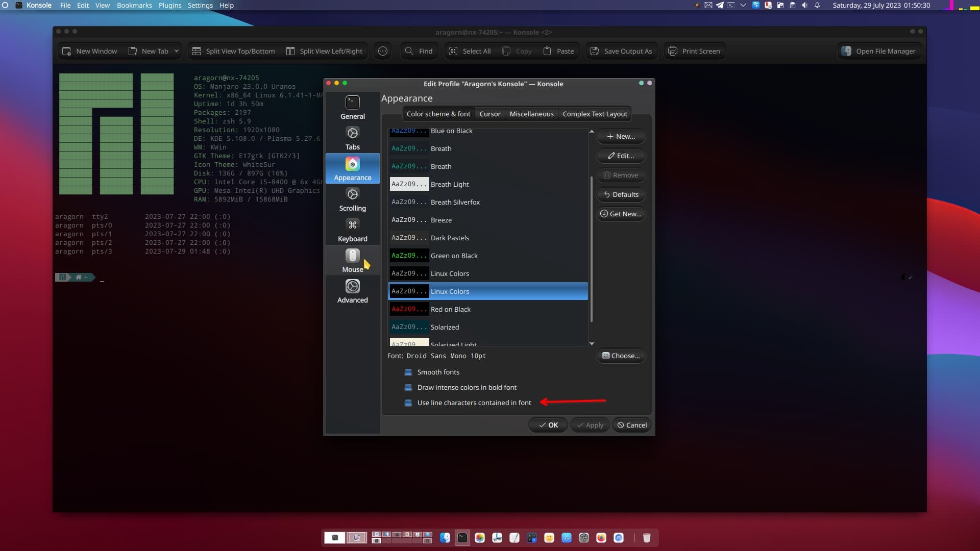The image size is (980, 551).
Task: Open Find in Konsole toolbar
Action: click(x=419, y=51)
